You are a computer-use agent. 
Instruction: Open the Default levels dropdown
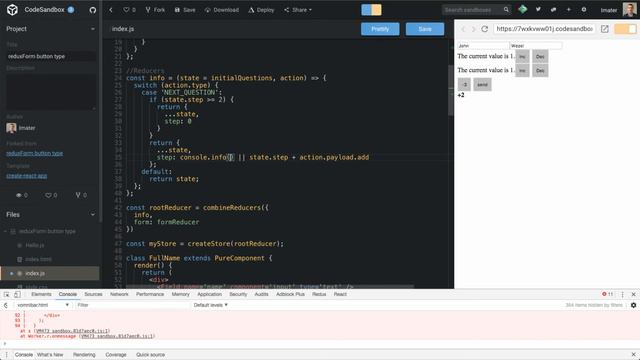(211, 305)
